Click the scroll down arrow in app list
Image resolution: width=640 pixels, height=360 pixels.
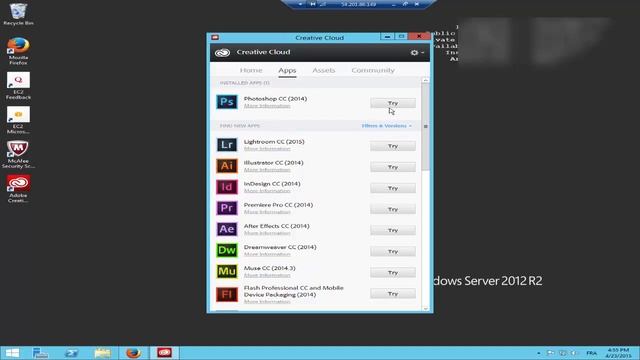pyautogui.click(x=425, y=309)
